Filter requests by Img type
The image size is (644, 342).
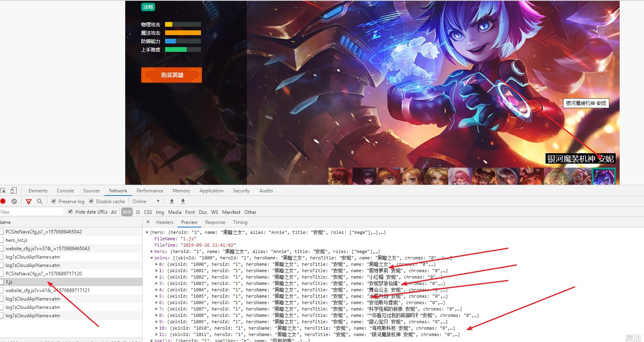click(x=160, y=212)
